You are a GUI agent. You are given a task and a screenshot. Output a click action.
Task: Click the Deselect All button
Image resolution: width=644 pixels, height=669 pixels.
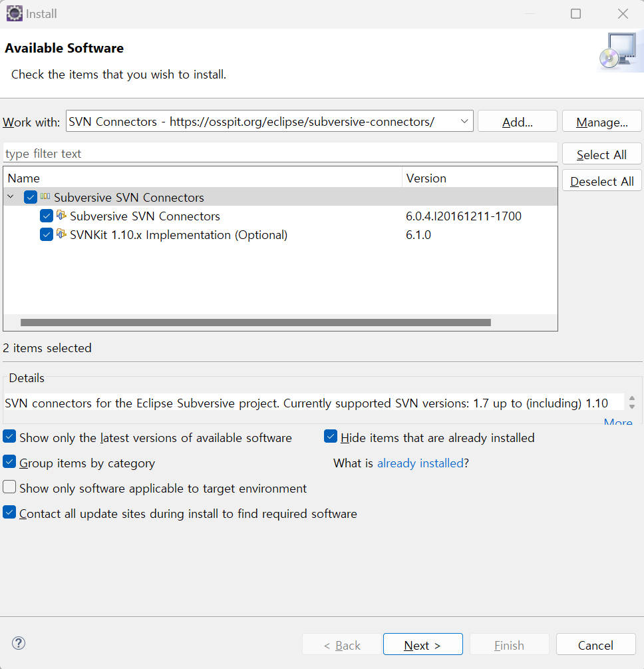click(601, 181)
